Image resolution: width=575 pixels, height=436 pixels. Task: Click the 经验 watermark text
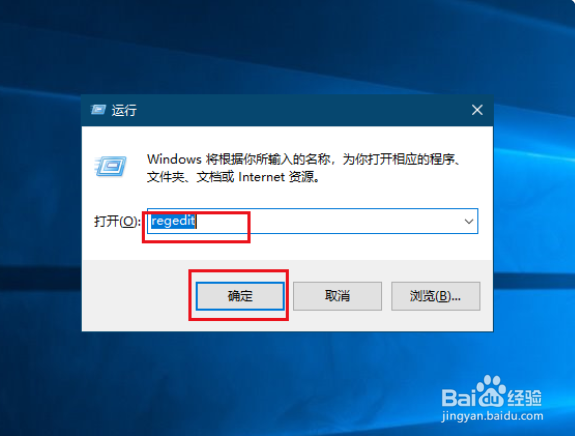(525, 397)
